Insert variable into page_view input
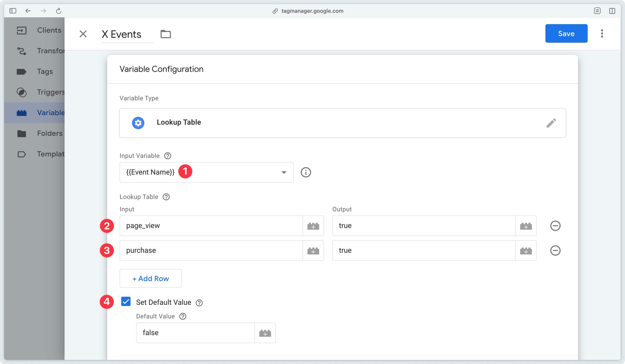 point(313,226)
